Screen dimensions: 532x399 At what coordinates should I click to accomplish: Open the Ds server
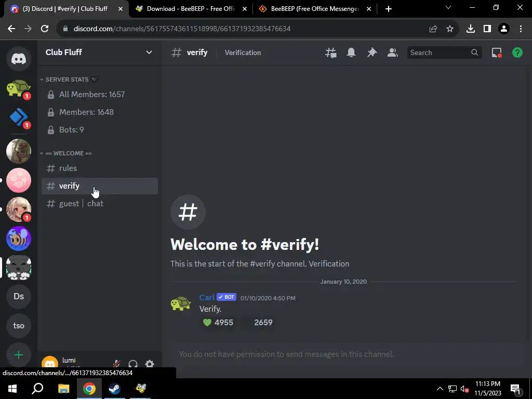pyautogui.click(x=19, y=297)
